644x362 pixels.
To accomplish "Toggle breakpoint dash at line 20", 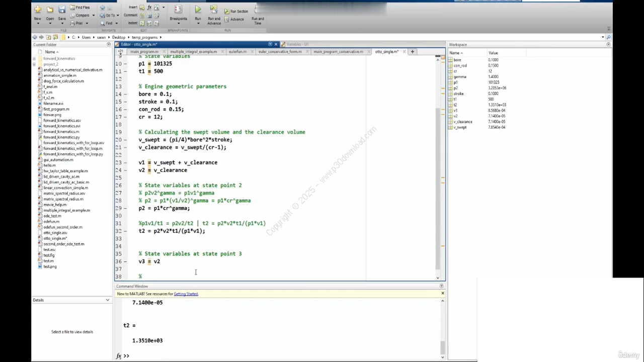I will [126, 140].
